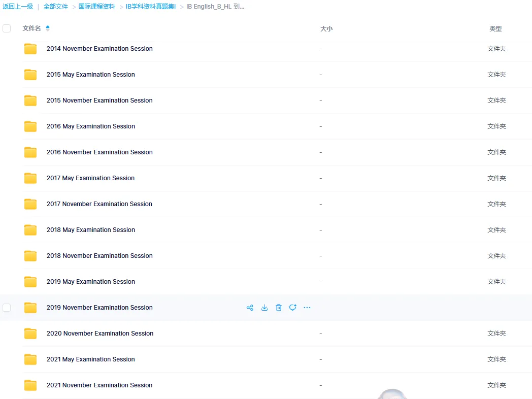Viewport: 532px width, 399px height.
Task: Open 2017 November Examination Session
Action: (99, 204)
